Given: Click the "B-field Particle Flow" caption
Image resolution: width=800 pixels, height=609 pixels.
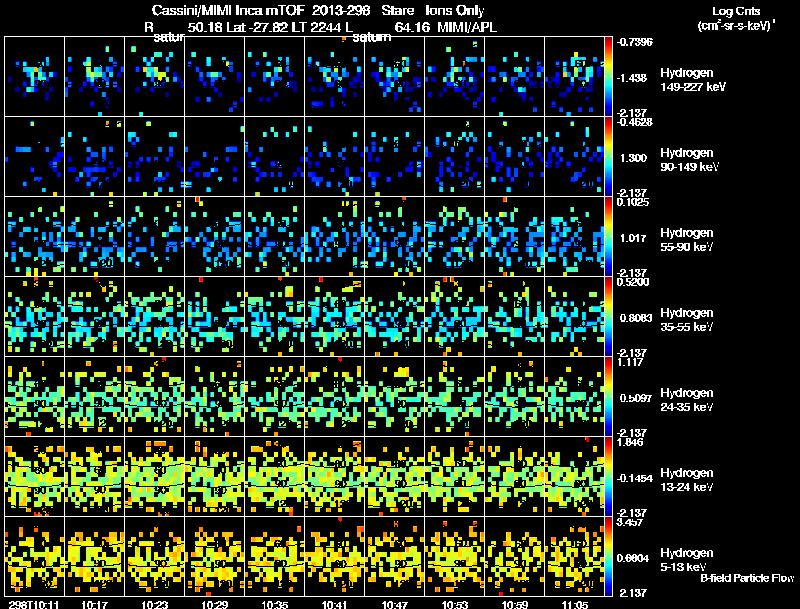Looking at the screenshot, I should (x=747, y=578).
